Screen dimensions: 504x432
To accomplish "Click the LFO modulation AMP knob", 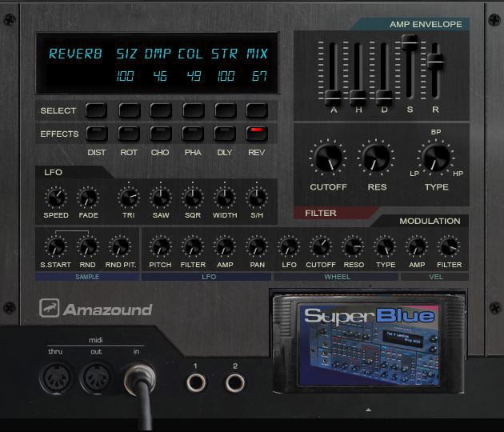I will click(x=225, y=246).
